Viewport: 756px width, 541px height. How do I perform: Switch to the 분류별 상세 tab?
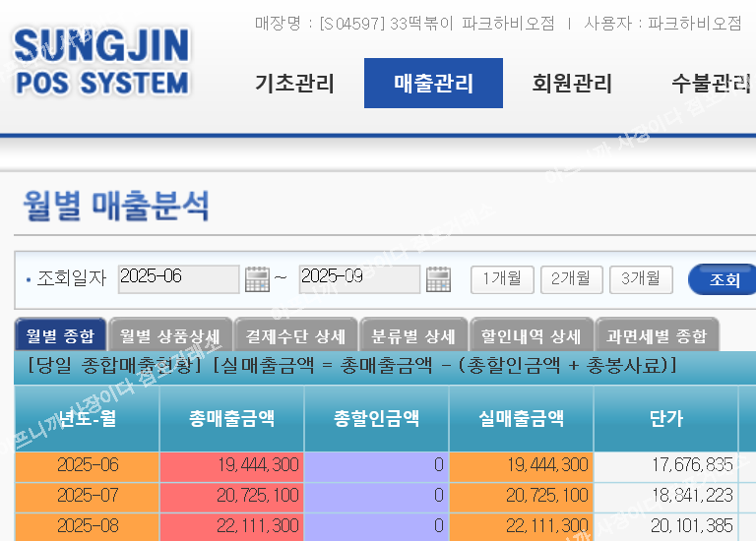[413, 336]
